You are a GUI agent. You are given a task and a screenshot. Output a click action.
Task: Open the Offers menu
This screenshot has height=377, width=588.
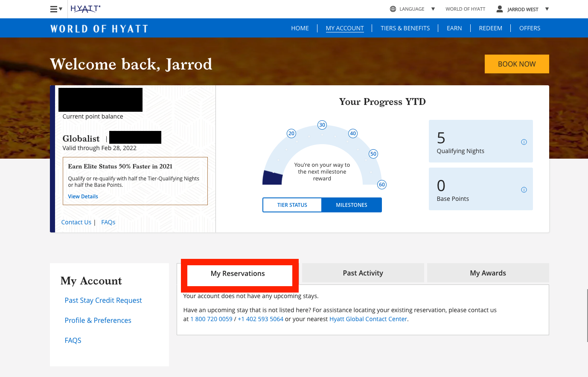click(x=530, y=28)
